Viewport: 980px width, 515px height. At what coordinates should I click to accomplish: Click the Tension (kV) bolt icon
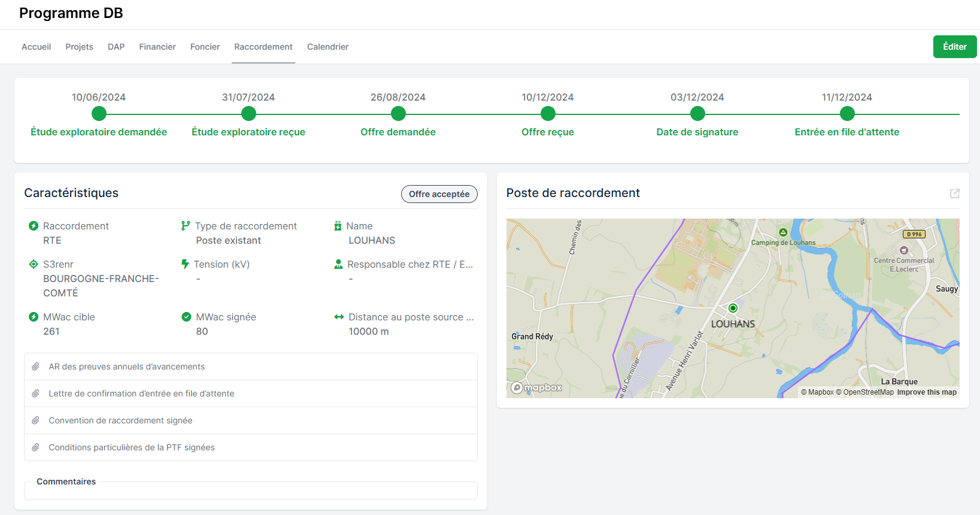tap(186, 264)
